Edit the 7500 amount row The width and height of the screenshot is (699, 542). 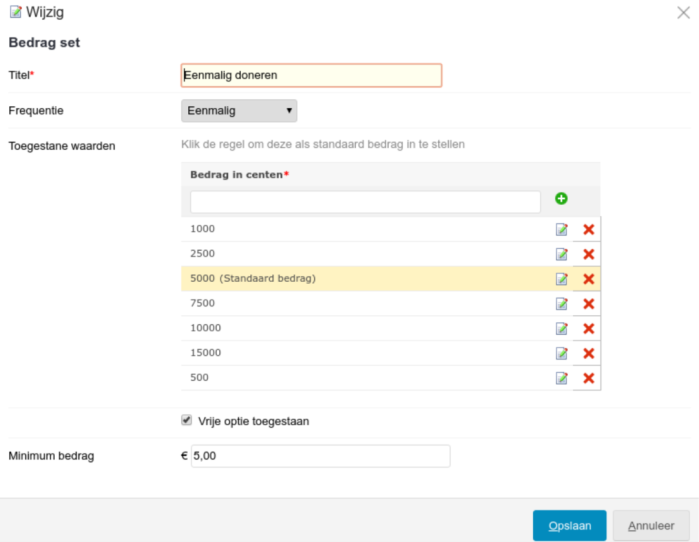562,304
